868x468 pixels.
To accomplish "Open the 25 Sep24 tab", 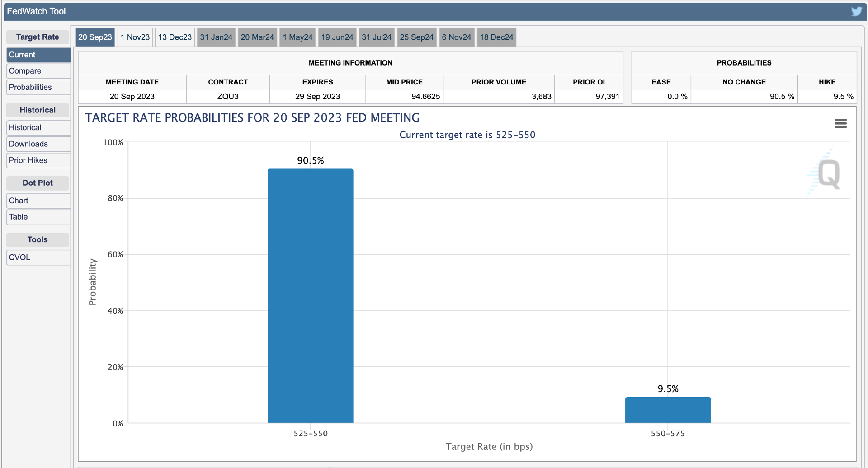I will pyautogui.click(x=416, y=37).
